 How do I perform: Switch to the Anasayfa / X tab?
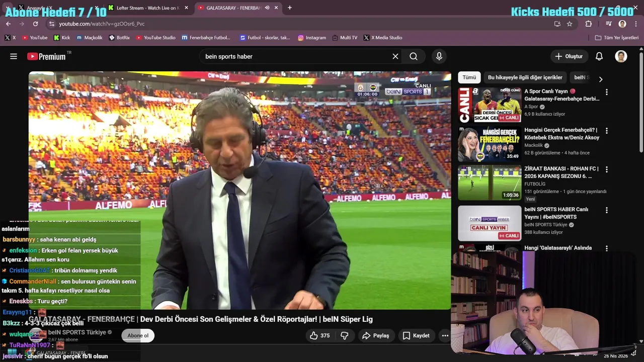(55, 8)
